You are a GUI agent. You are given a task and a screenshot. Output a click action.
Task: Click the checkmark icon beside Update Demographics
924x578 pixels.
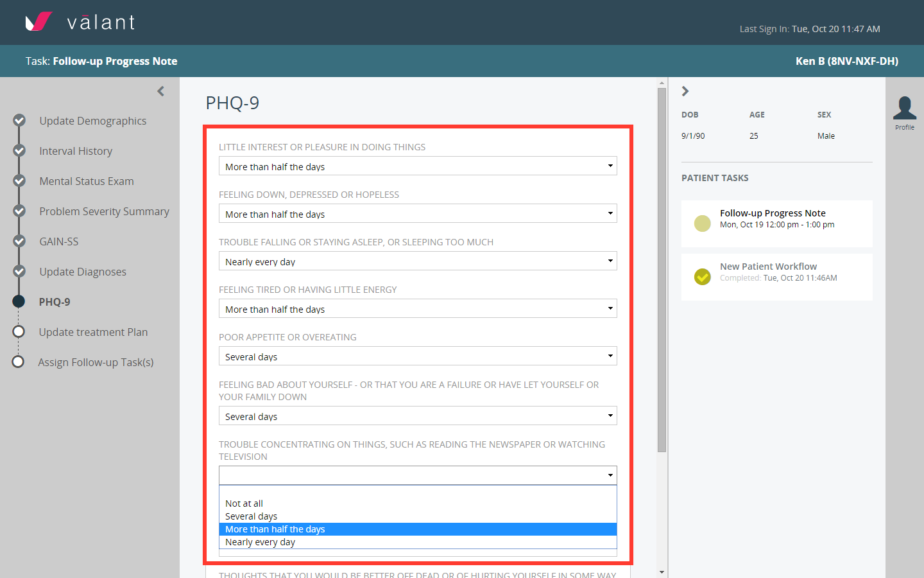[19, 120]
